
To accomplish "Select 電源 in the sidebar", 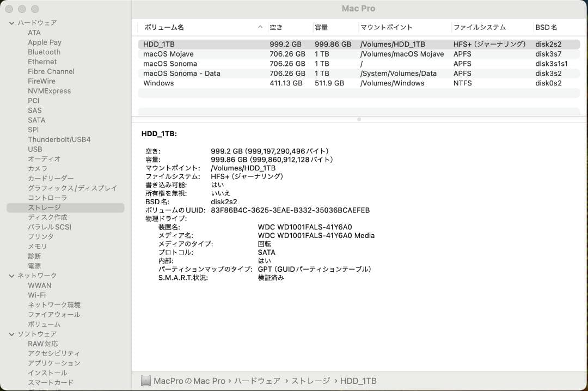I will pos(34,266).
